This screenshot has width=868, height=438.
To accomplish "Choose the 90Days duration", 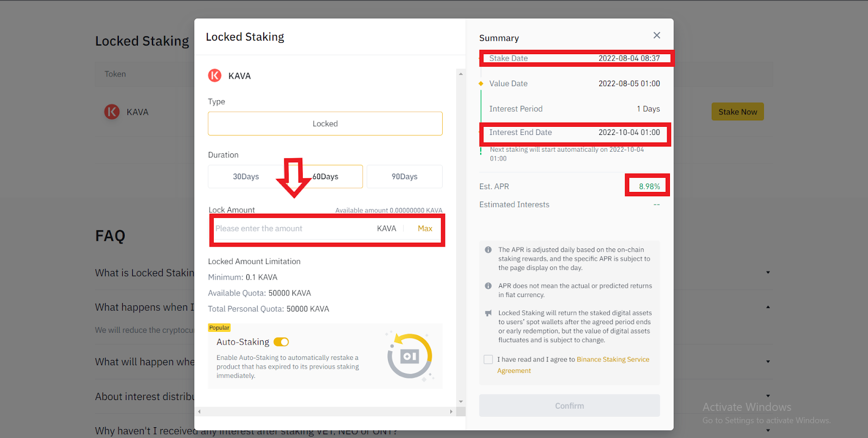I will pos(405,177).
